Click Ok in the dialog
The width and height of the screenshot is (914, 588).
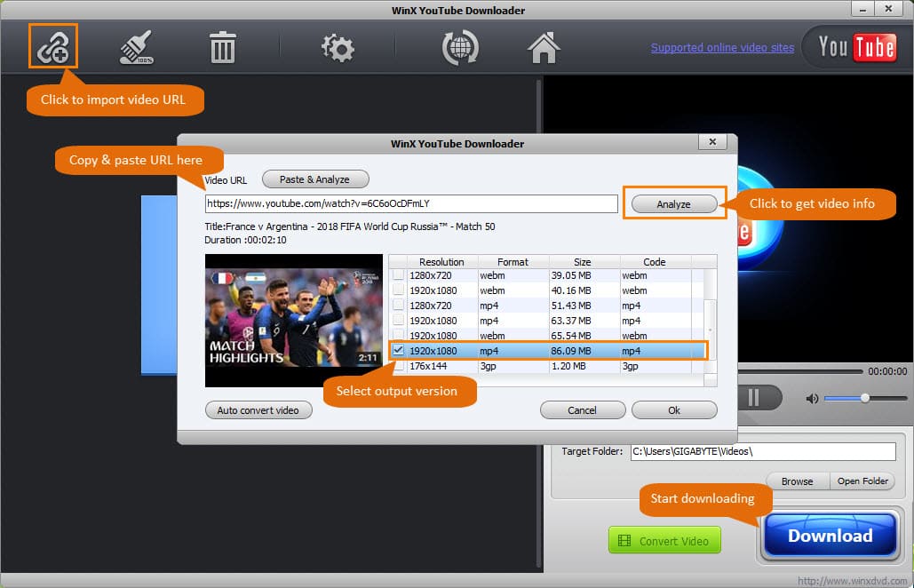674,410
